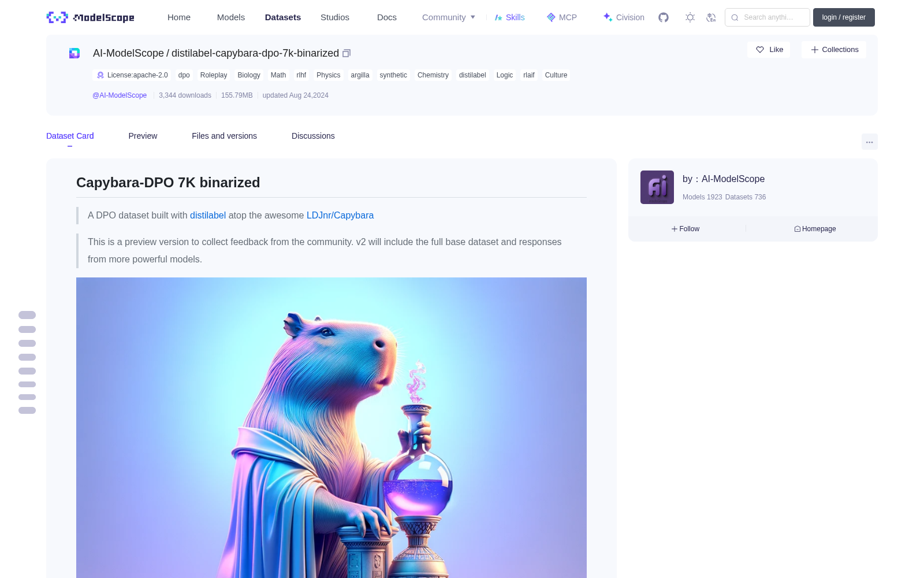Navigate to Studios
This screenshot has width=924, height=578.
point(335,17)
